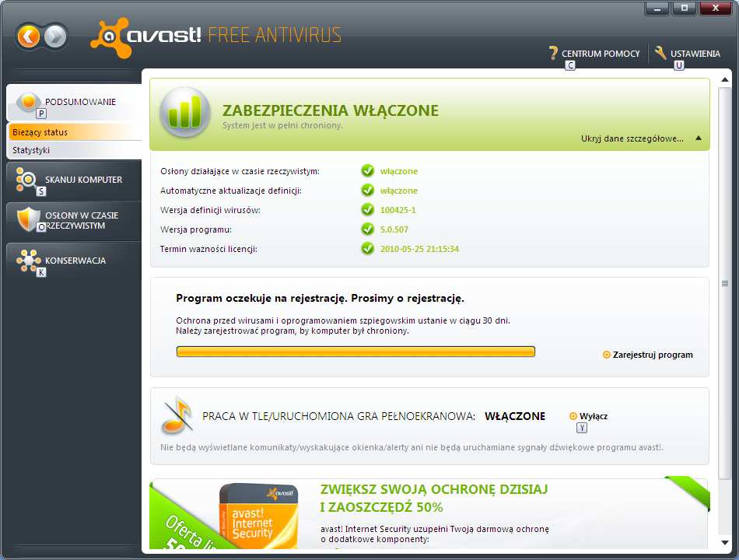This screenshot has height=560, width=739.
Task: Click the scrollbar down arrow
Action: [725, 543]
